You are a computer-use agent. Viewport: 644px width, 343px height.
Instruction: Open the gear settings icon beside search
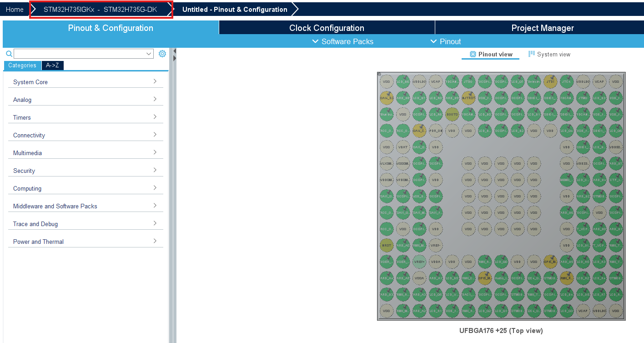[162, 54]
